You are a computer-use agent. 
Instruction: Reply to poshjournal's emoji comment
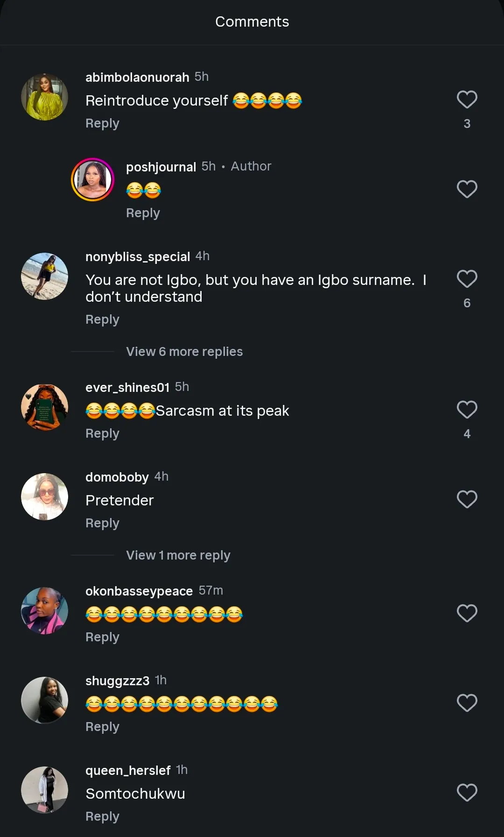coord(143,213)
